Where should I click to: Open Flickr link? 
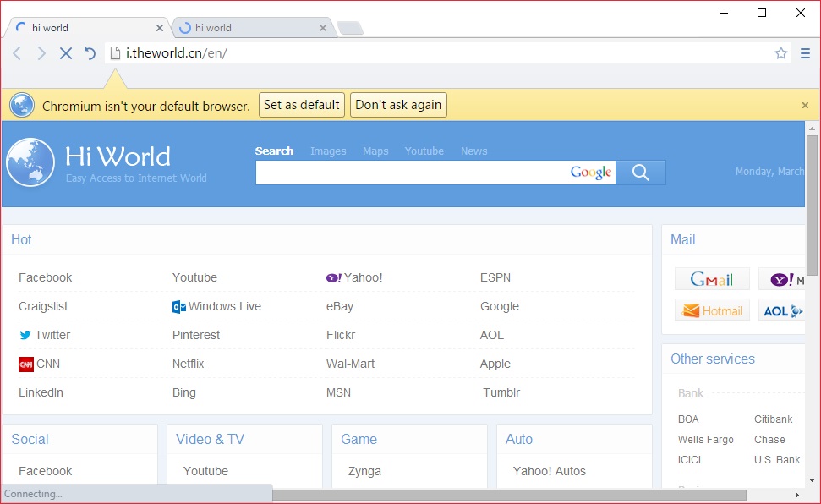click(x=341, y=336)
